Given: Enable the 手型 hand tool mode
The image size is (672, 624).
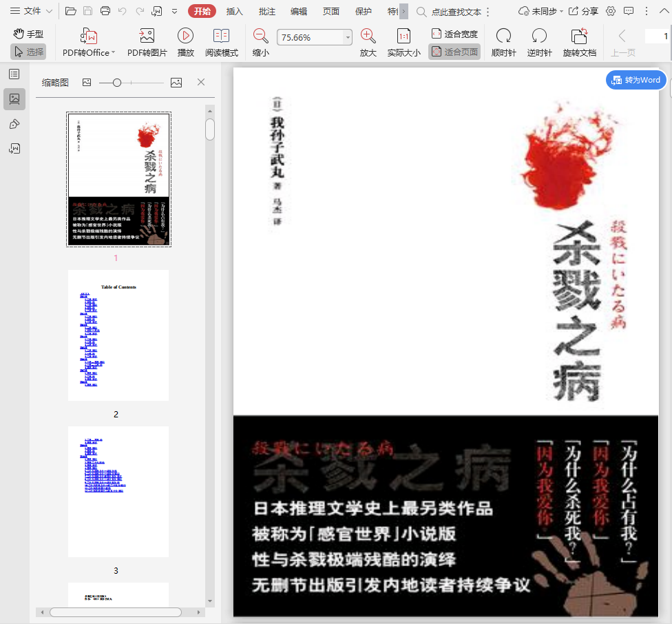Looking at the screenshot, I should 28,34.
